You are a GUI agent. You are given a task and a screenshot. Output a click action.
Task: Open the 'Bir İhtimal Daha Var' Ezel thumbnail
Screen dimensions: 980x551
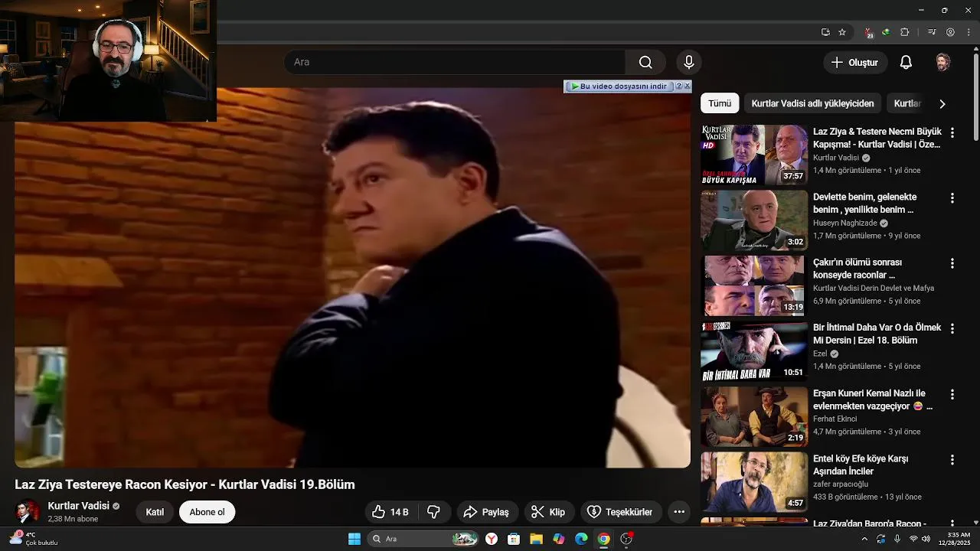pos(754,351)
